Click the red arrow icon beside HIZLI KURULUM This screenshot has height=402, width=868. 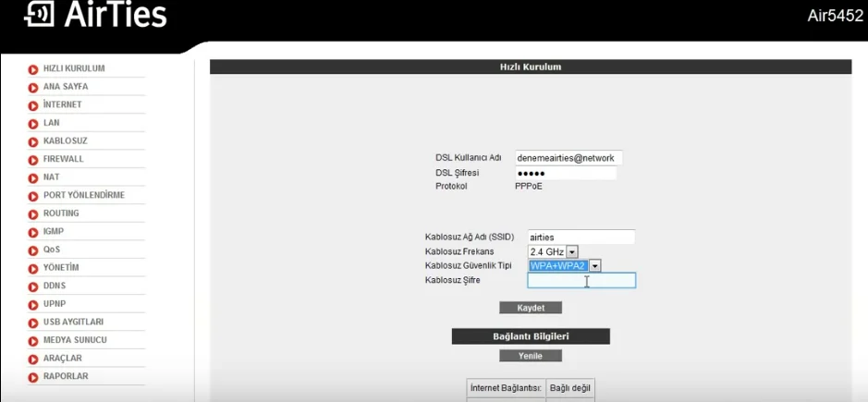tap(33, 69)
